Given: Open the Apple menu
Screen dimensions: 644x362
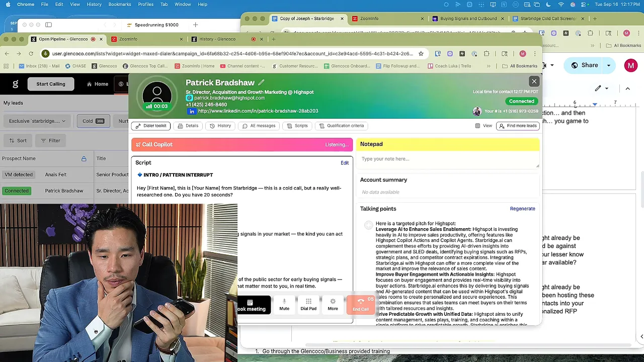Looking at the screenshot, I should click(8, 5).
